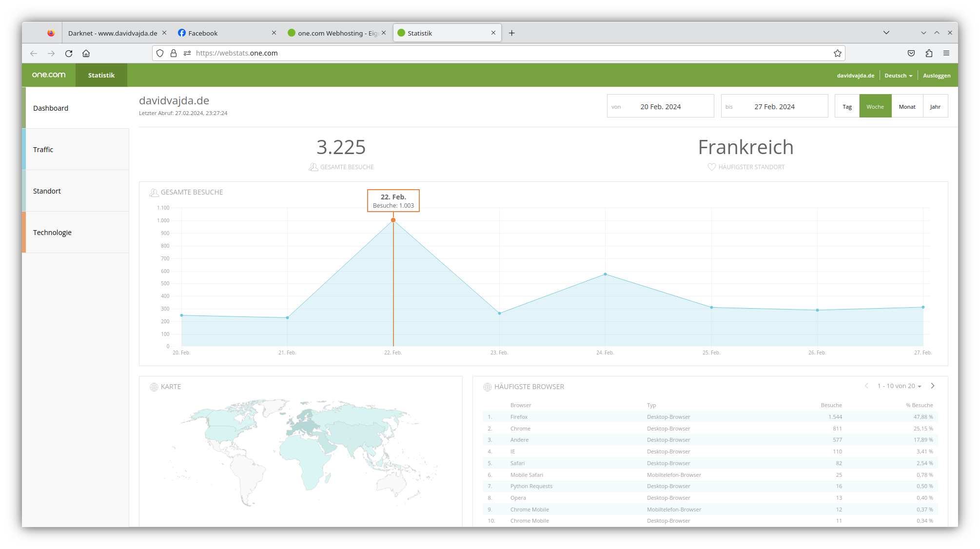Select Standort in the sidebar
980x549 pixels.
(x=47, y=191)
